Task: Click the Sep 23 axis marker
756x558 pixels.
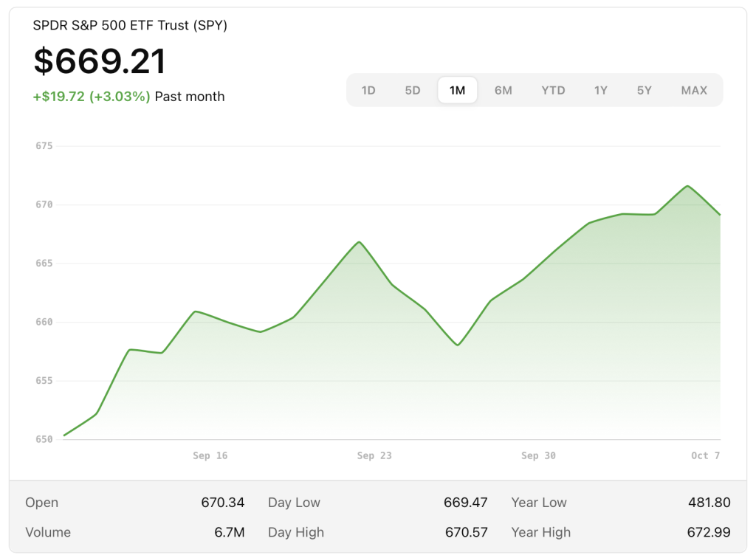Action: click(374, 456)
